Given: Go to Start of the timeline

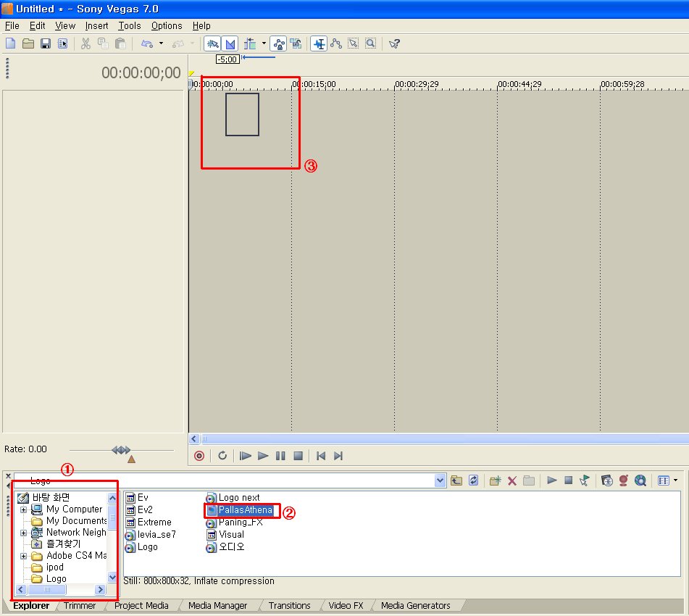Looking at the screenshot, I should point(321,456).
